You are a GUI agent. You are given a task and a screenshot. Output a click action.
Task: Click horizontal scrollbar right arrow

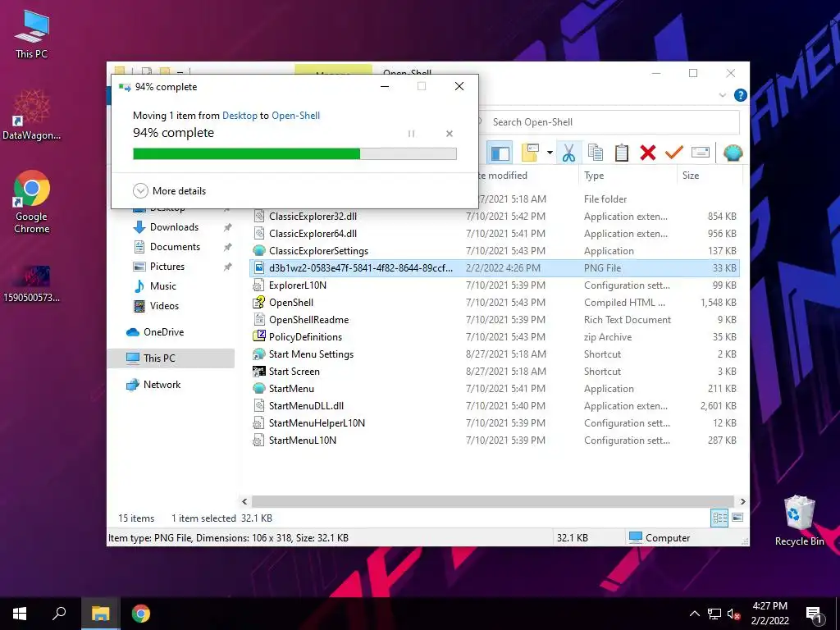click(742, 501)
